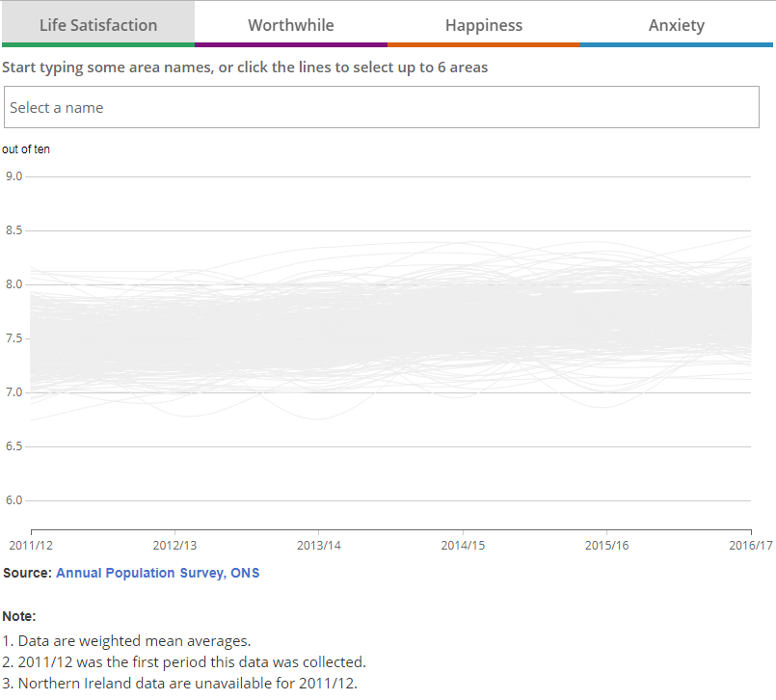This screenshot has width=776, height=700.
Task: Show the Anxiety tab
Action: [x=676, y=25]
